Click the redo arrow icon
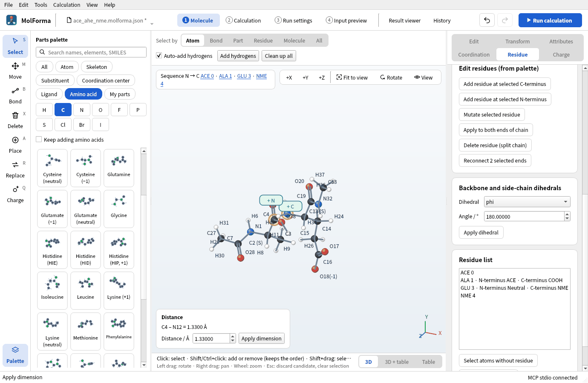The image size is (588, 383). pyautogui.click(x=505, y=20)
